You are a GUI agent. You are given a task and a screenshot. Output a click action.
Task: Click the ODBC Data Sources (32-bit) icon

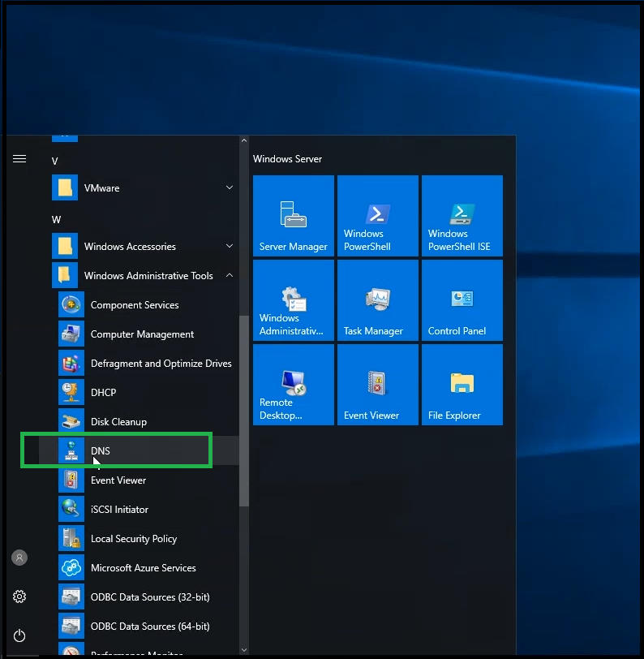click(71, 597)
